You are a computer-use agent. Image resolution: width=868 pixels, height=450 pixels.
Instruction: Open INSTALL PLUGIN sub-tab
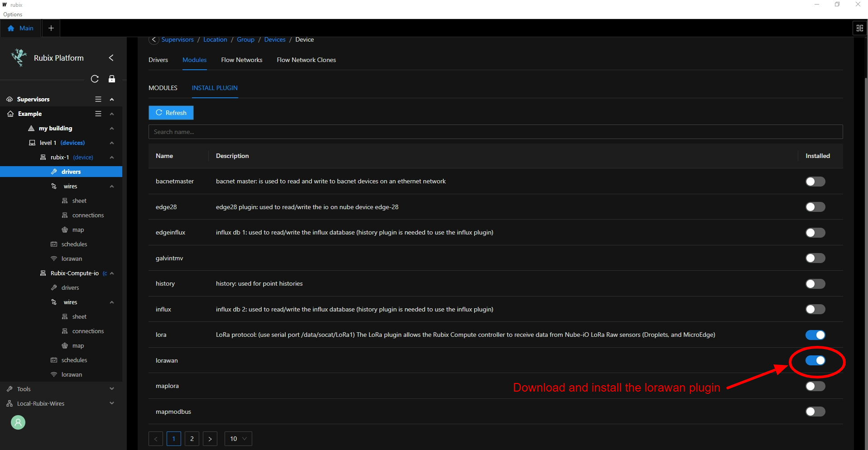[215, 88]
